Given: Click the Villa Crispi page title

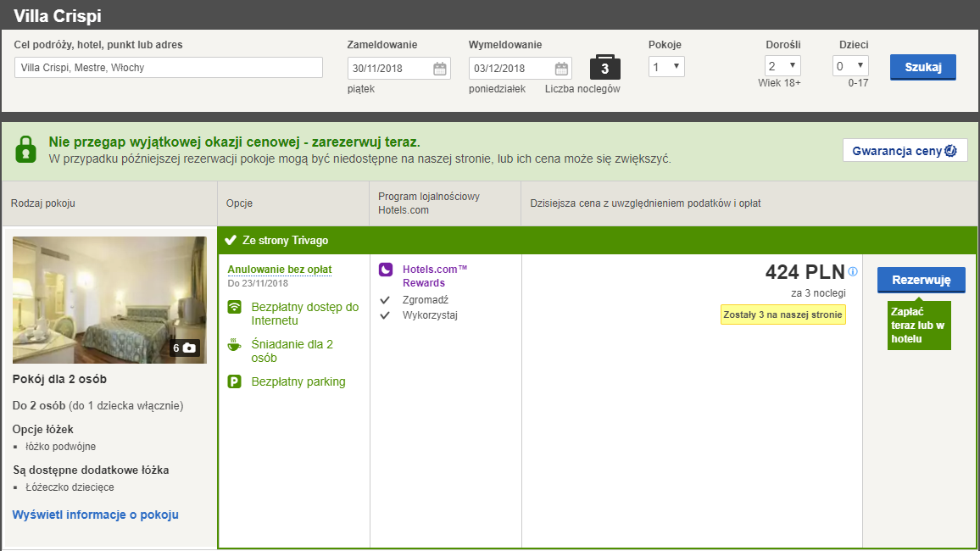Looking at the screenshot, I should click(x=58, y=15).
